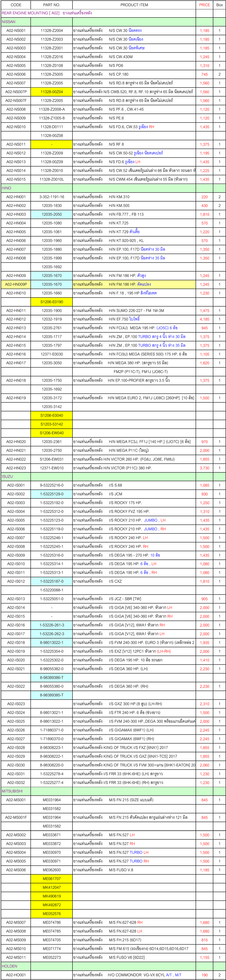The image size is (226, 980).
Task: Click part number 9-53225216-0
Action: [52, 485]
